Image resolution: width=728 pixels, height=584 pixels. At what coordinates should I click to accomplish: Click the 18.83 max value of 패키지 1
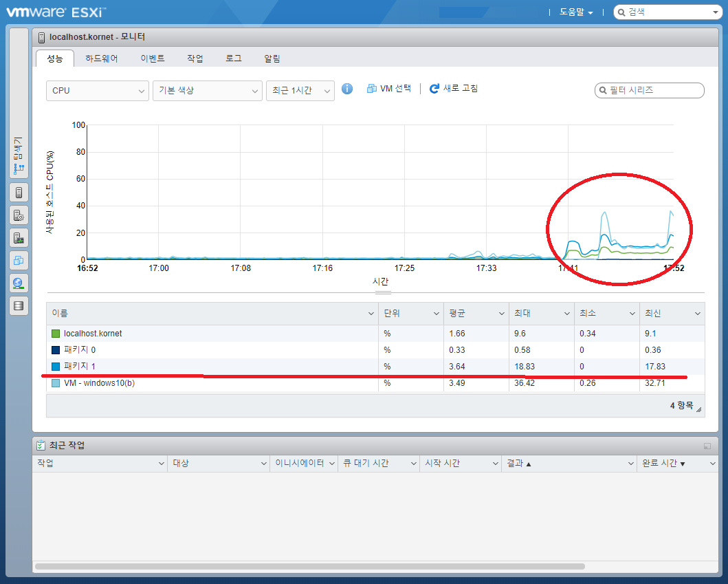pos(525,367)
